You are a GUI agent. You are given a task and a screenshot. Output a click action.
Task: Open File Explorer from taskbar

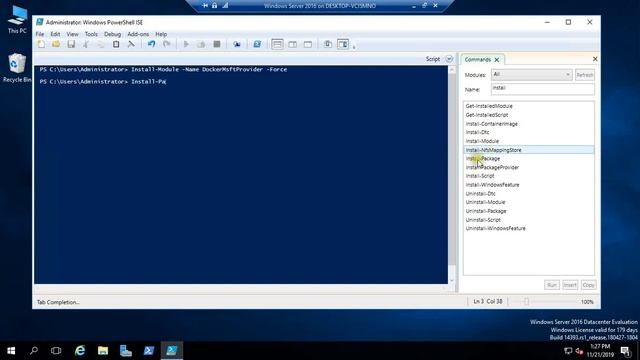coord(103,351)
